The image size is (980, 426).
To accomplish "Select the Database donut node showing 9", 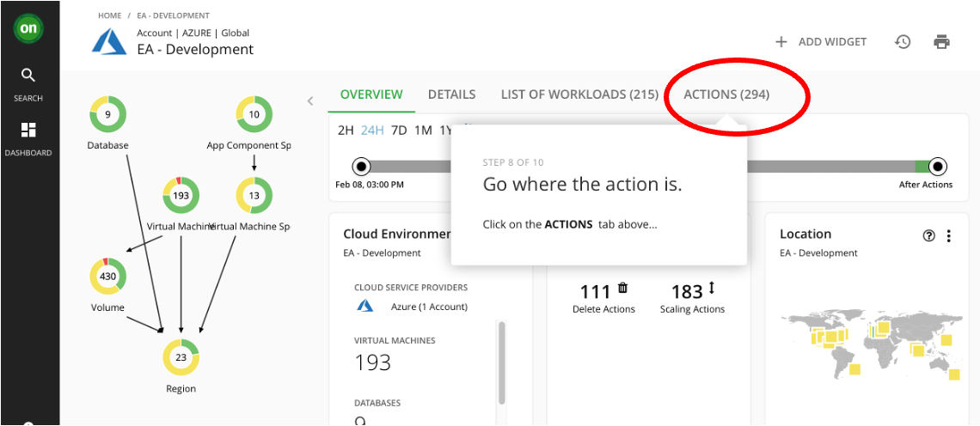I will (108, 114).
